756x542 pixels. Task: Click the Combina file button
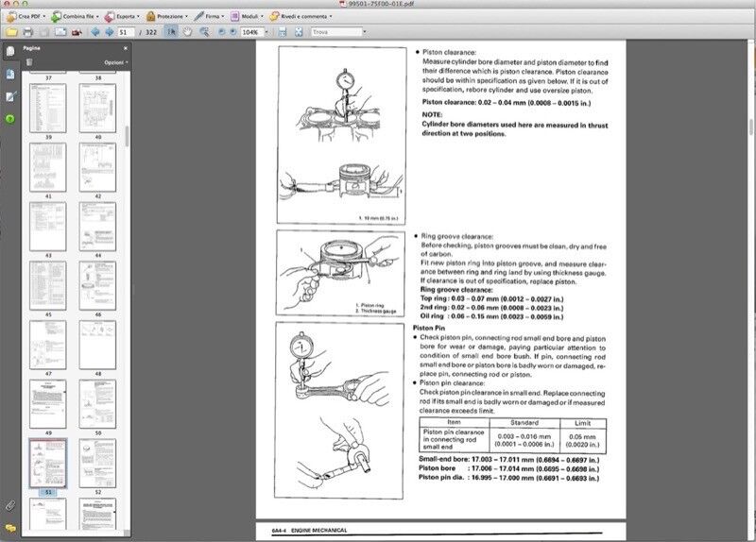(x=78, y=16)
